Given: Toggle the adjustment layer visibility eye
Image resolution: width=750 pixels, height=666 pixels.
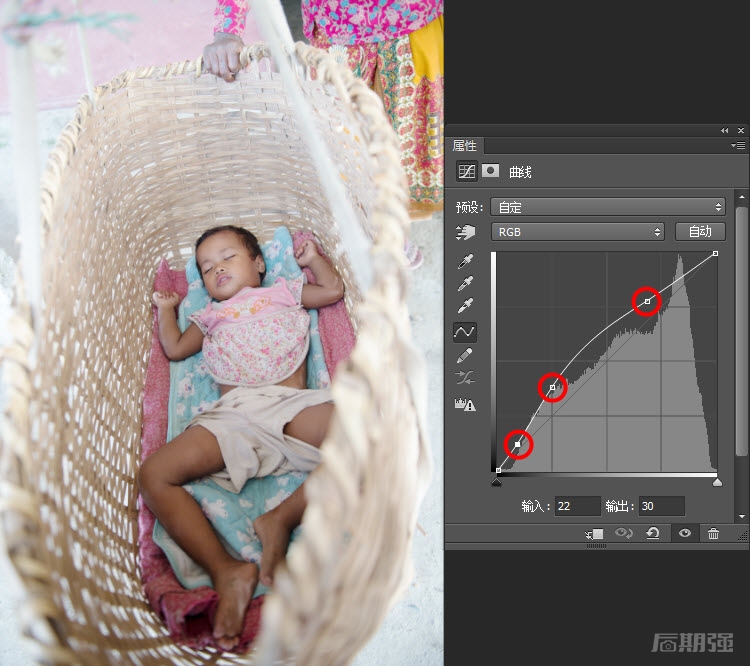Looking at the screenshot, I should click(x=684, y=533).
